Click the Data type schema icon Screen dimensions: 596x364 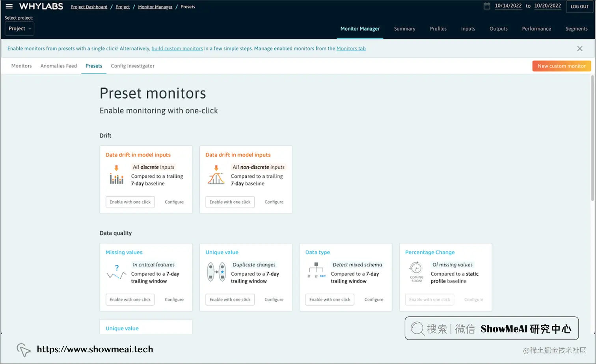pyautogui.click(x=316, y=270)
